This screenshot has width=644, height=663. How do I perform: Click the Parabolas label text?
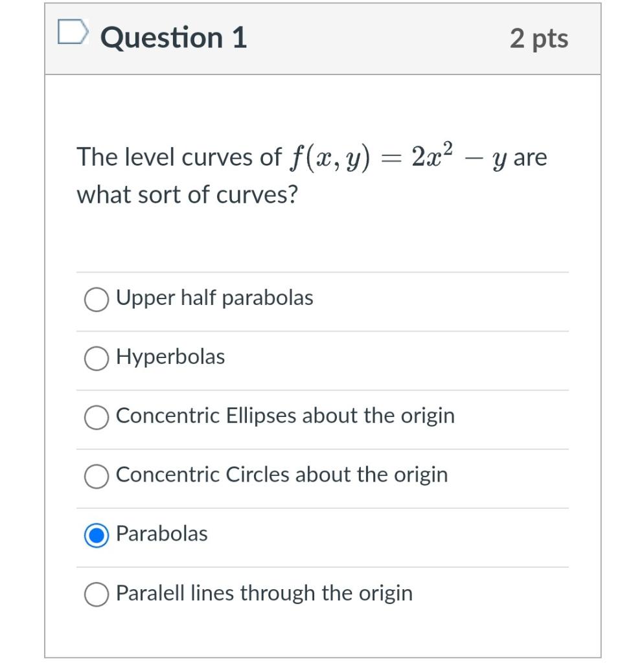(161, 534)
